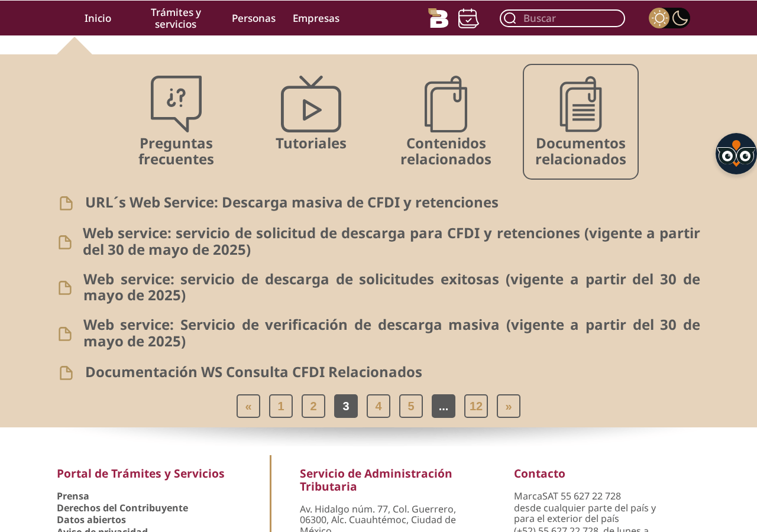Go to next page with » button
Screen dimensions: 757x532
tap(509, 406)
